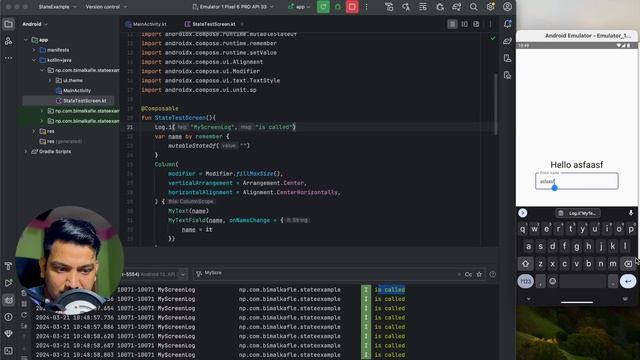Click the editor vertical scrollbar

pos(496,104)
